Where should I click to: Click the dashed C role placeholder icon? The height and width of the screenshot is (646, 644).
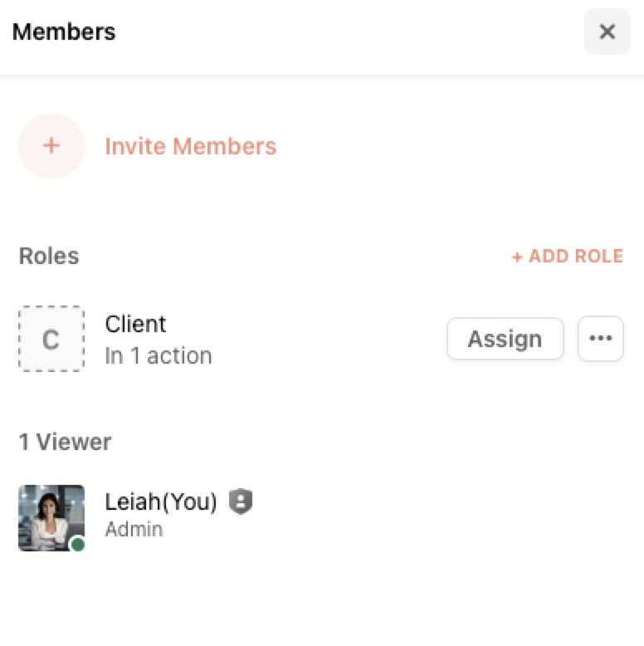pyautogui.click(x=51, y=339)
